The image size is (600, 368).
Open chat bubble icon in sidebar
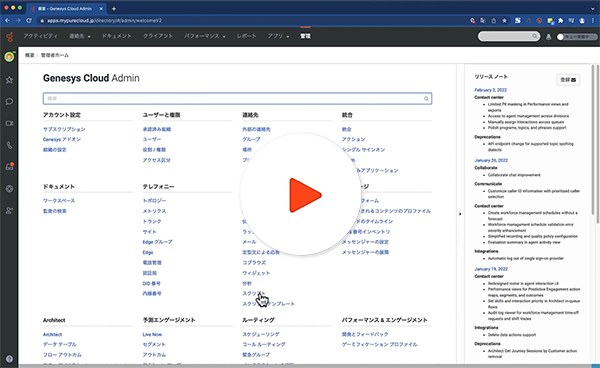point(10,101)
